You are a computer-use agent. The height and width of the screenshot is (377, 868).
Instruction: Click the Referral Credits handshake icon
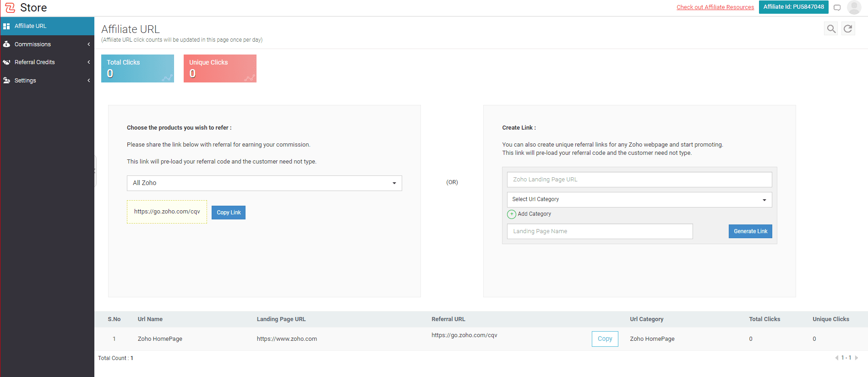(6, 62)
